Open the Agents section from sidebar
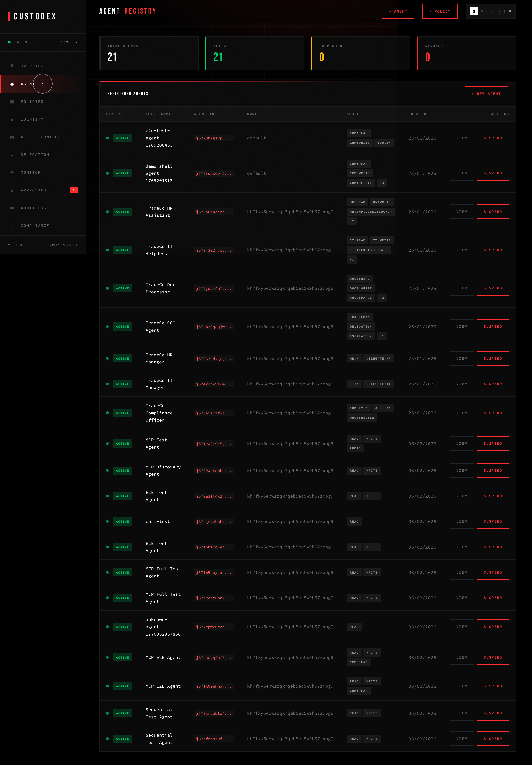Screen dimensions: 532x765 point(29,84)
